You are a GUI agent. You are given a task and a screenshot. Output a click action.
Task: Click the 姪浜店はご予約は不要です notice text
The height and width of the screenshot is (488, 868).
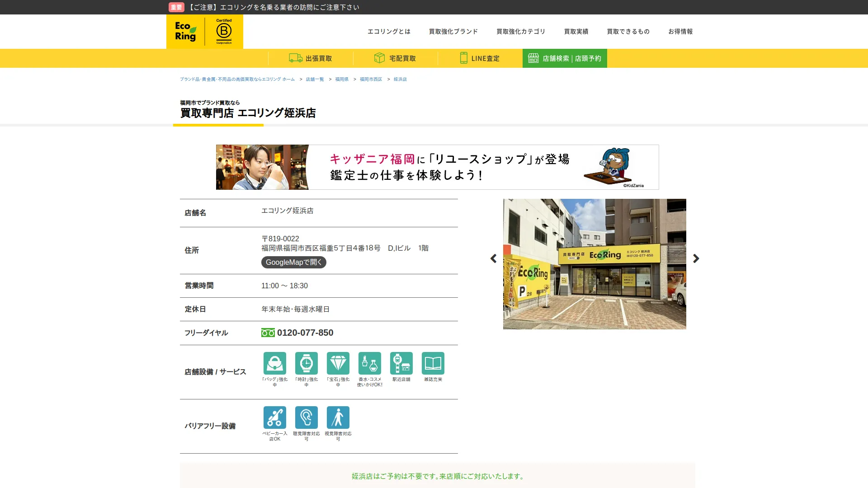pyautogui.click(x=437, y=476)
